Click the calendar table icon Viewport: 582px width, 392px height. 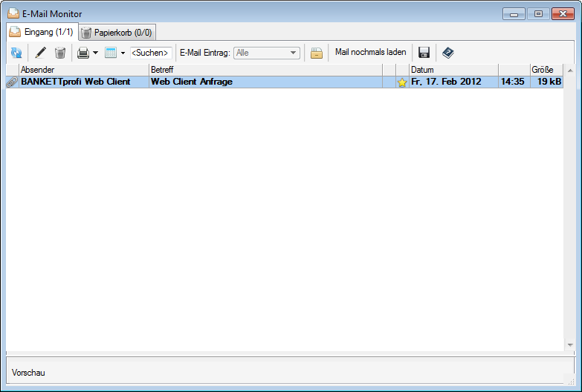click(111, 53)
